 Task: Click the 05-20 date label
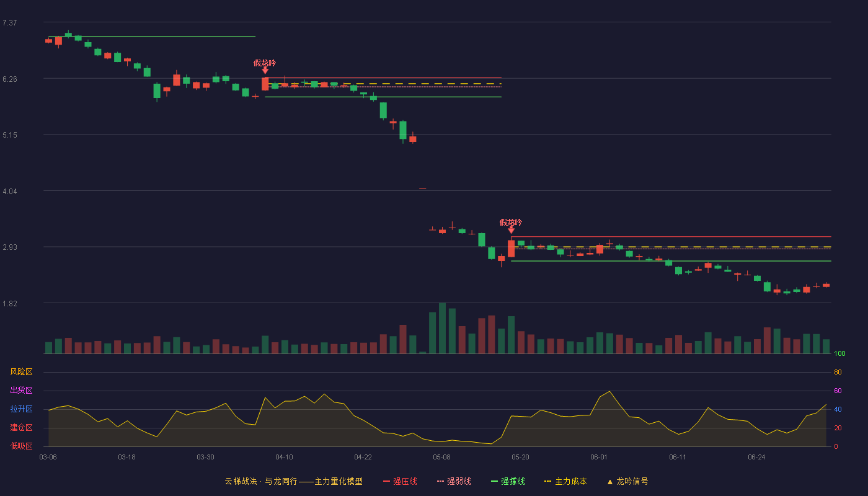[x=520, y=457]
